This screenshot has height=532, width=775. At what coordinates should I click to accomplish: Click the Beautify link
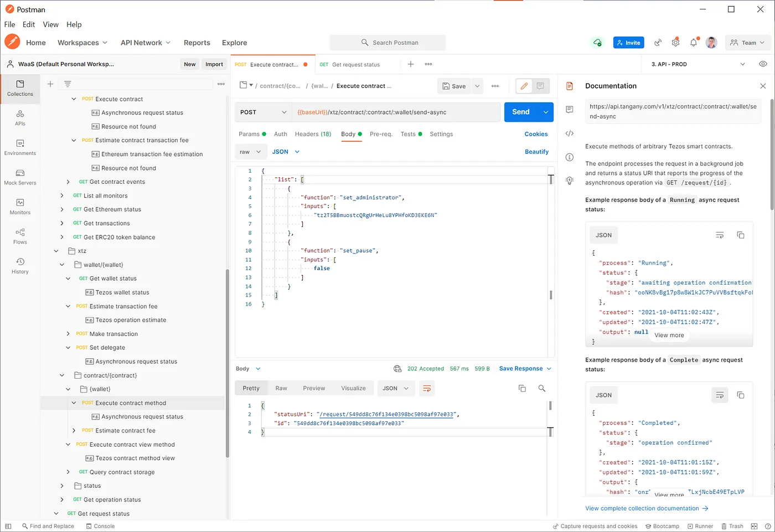coord(536,152)
